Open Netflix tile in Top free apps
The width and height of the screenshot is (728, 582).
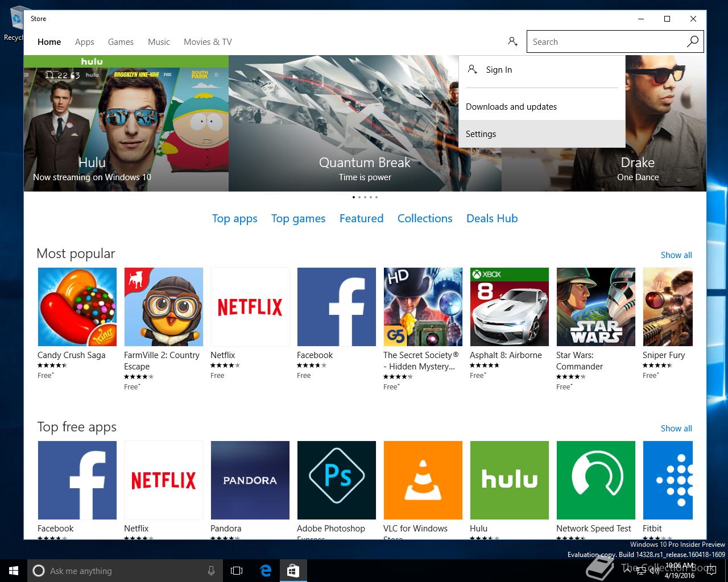[x=164, y=480]
